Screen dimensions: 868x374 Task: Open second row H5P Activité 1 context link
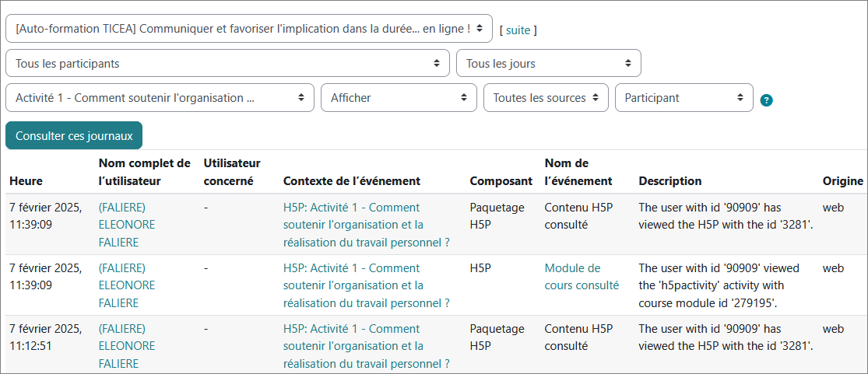point(367,285)
